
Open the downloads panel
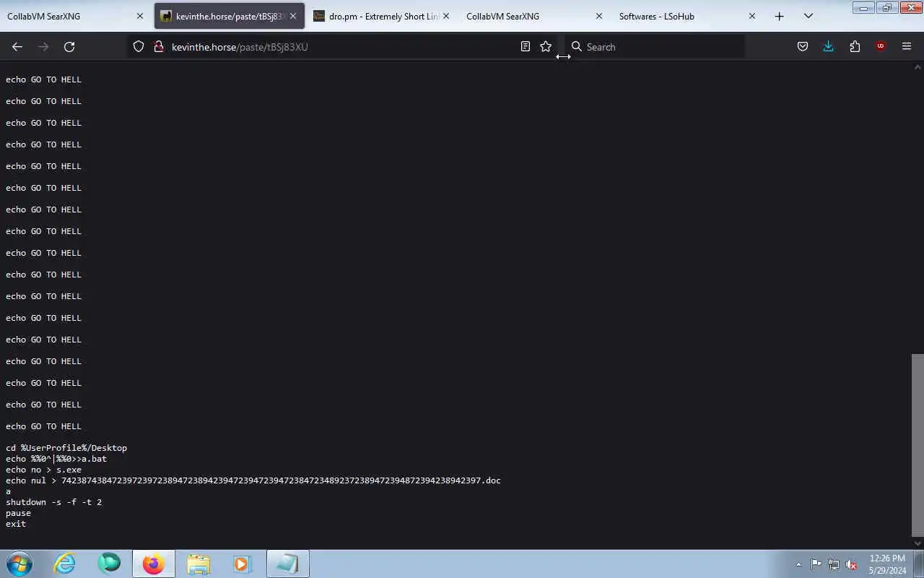pos(829,46)
